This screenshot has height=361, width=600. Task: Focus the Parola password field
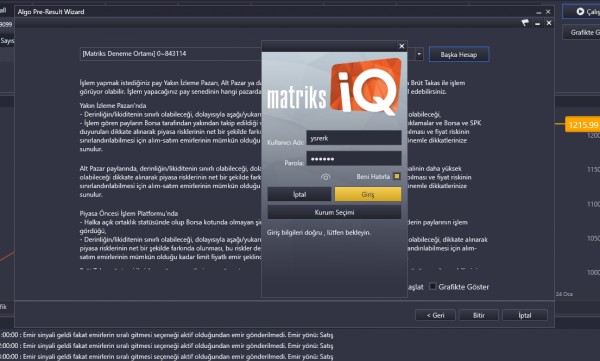point(354,158)
